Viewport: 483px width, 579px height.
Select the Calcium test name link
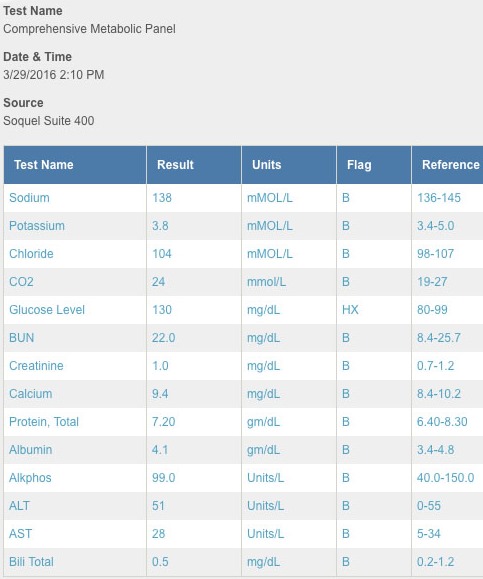[x=31, y=394]
